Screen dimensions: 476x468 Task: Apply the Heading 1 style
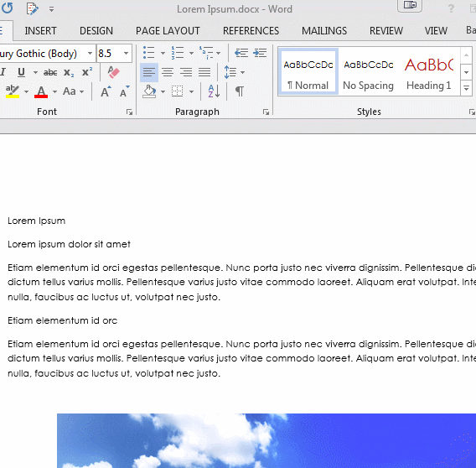pos(429,72)
